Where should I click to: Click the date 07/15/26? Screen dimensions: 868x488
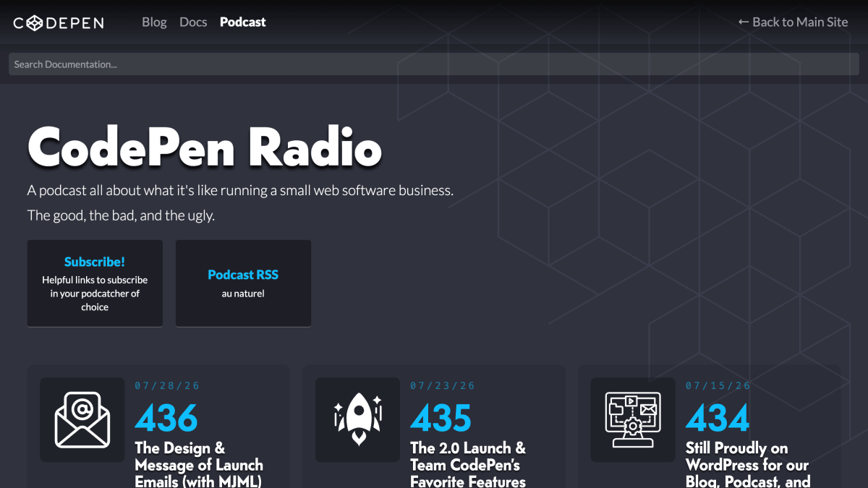click(x=718, y=386)
